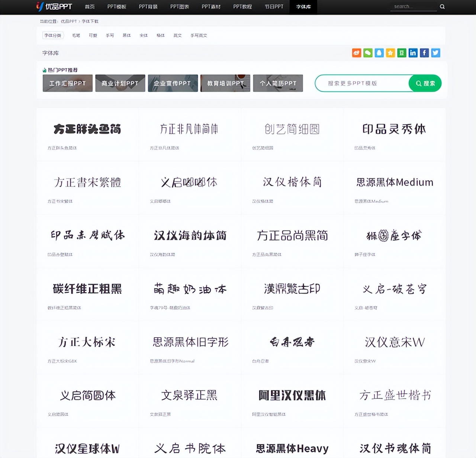Image resolution: width=476 pixels, height=458 pixels.
Task: Open the PPT教程 nav item
Action: coord(242,7)
